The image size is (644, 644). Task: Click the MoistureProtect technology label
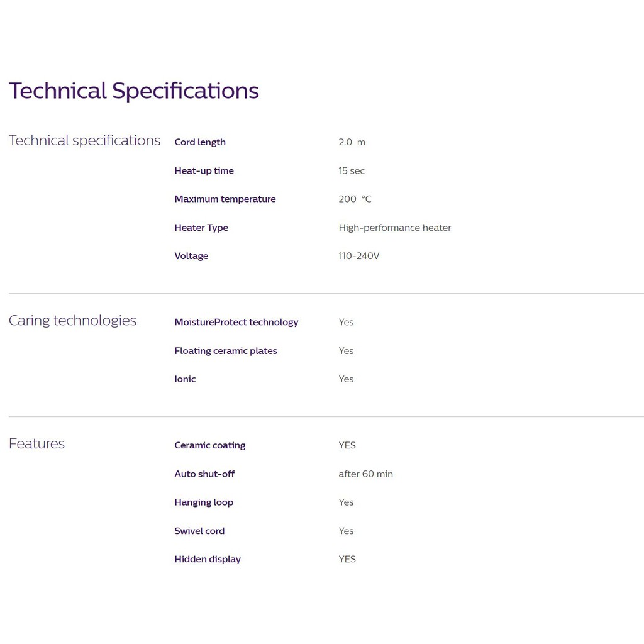click(236, 322)
